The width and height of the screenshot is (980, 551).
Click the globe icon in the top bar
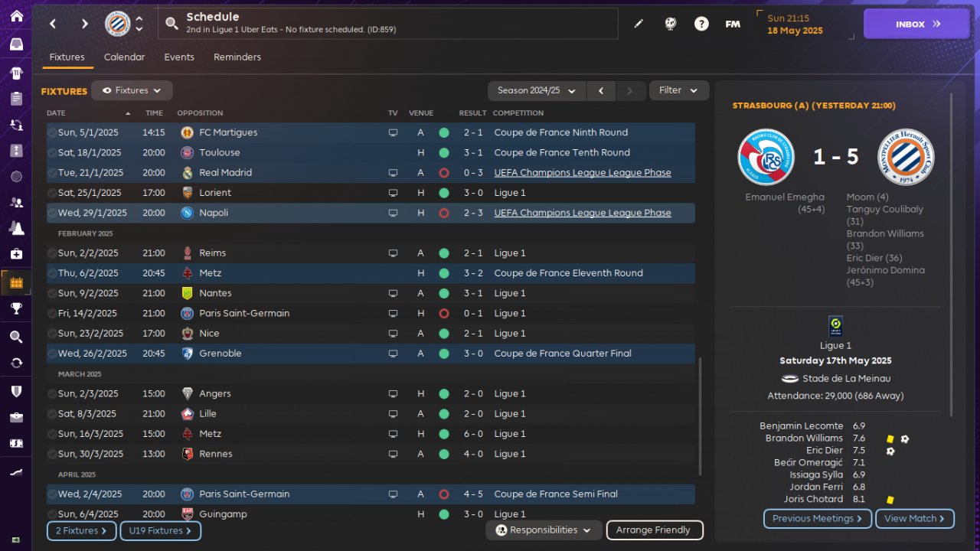click(x=671, y=24)
